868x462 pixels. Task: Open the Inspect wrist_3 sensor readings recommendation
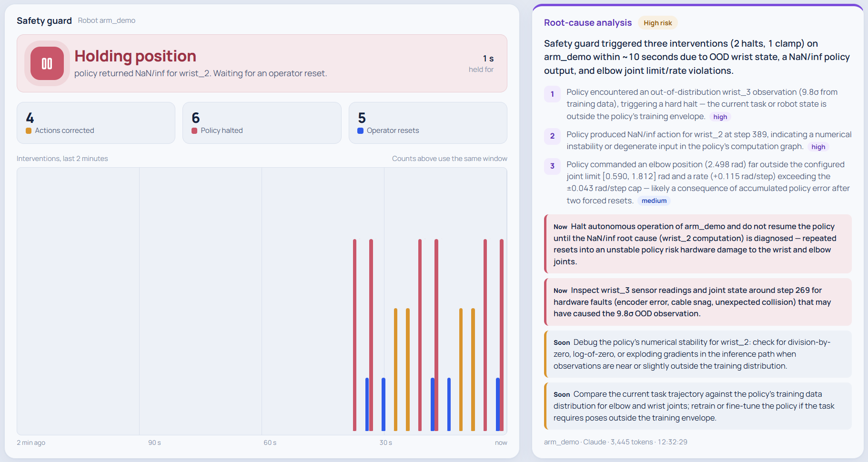698,302
